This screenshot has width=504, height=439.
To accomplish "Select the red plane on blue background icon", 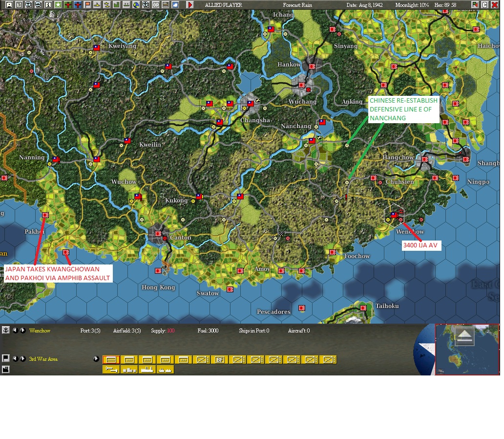I will (78, 5).
